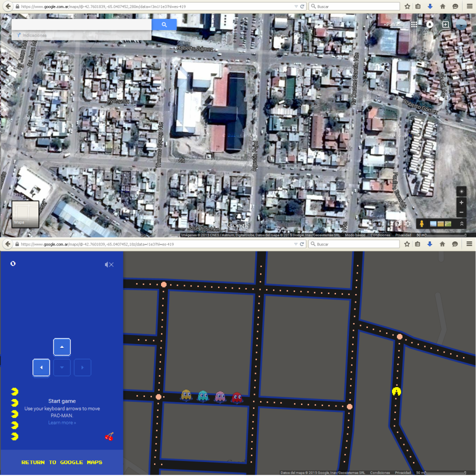Screen dimensions: 476x476
Task: Open URL history dropdown in top address bar
Action: coord(296,6)
